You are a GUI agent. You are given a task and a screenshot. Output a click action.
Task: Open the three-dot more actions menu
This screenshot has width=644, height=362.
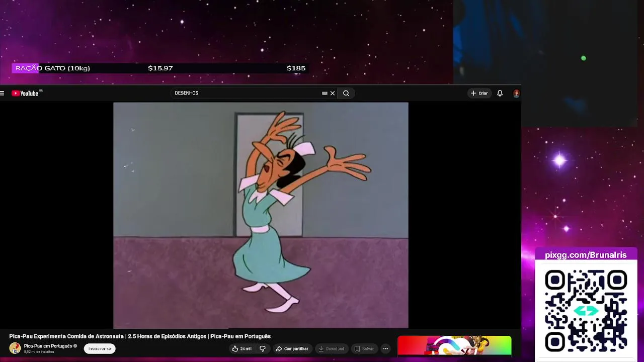click(385, 348)
